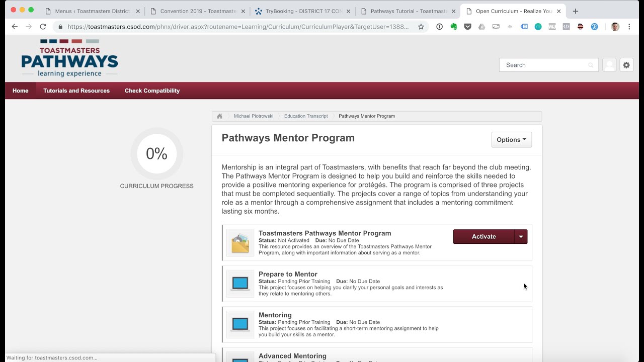Click the red character extension icon
644x362 pixels.
coord(581,27)
